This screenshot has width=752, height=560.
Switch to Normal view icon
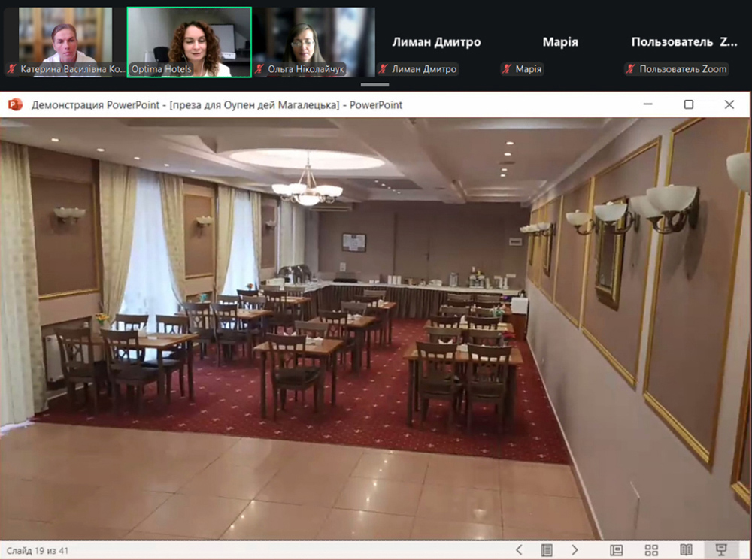click(x=617, y=550)
